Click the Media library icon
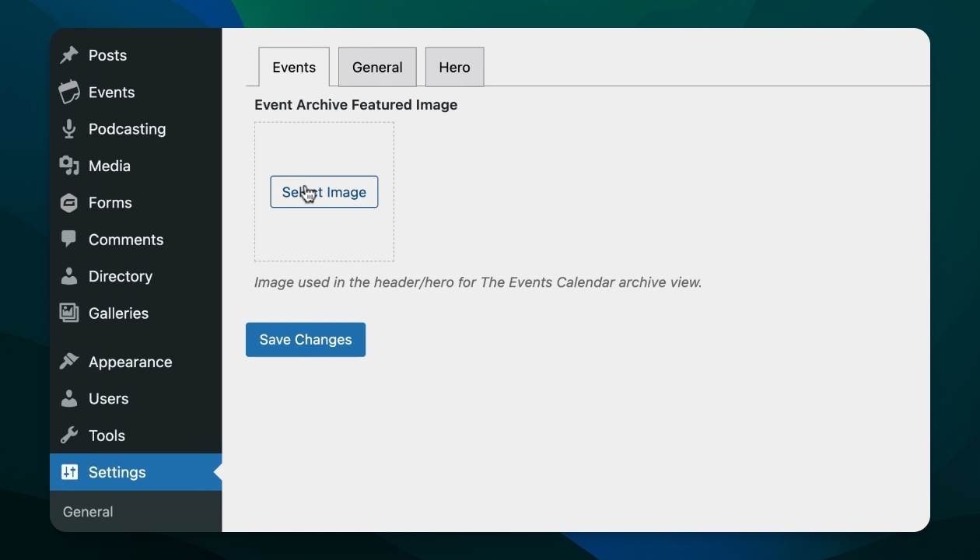The image size is (980, 560). [x=69, y=166]
